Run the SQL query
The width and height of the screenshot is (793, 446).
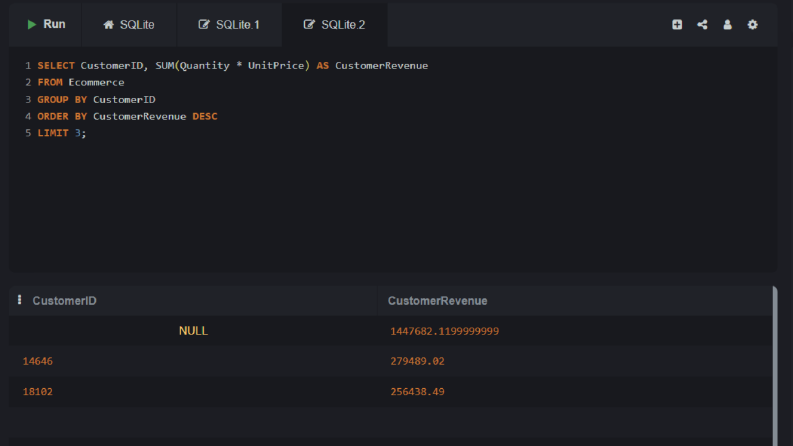46,24
